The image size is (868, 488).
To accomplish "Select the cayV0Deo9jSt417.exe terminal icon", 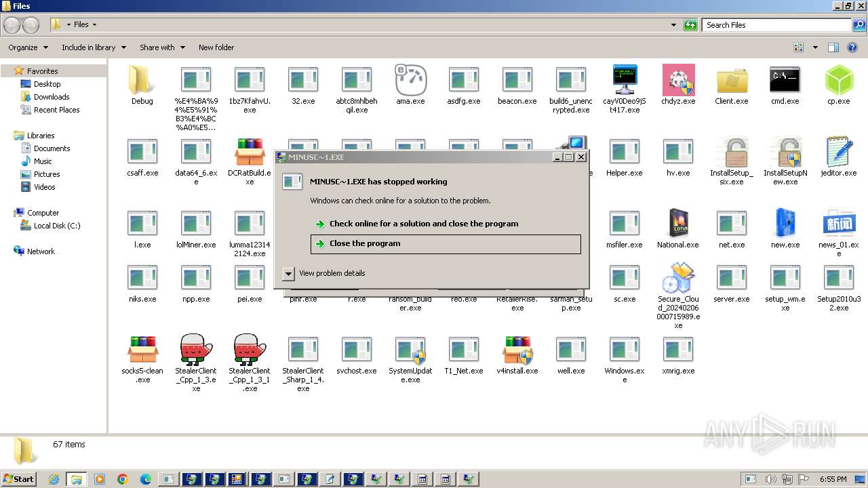I will (x=625, y=80).
